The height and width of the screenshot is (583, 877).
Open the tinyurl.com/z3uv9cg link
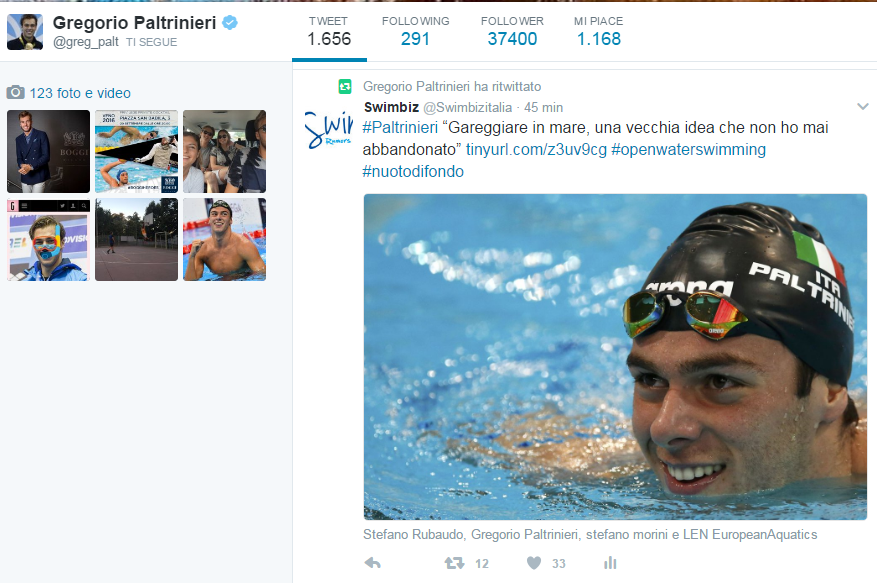(536, 149)
